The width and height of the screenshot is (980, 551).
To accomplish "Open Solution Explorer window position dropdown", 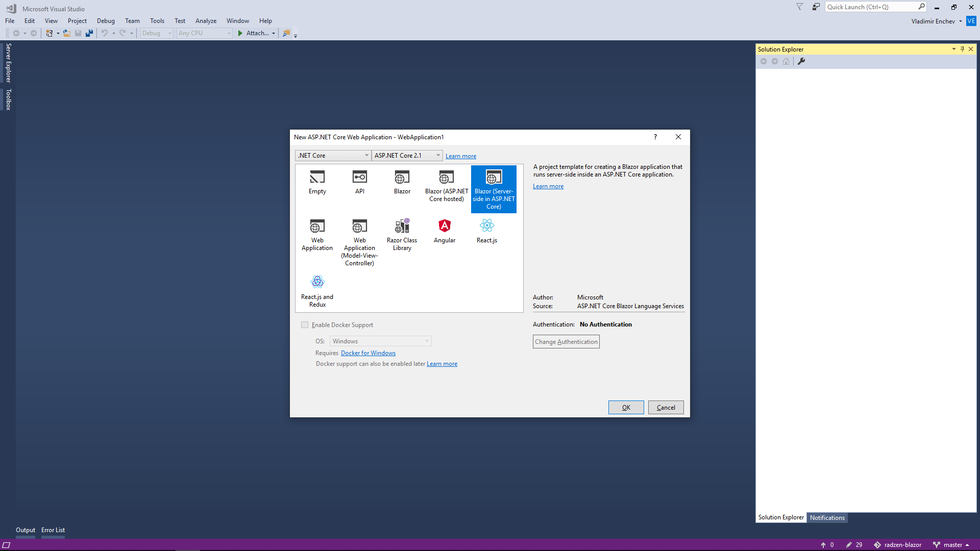I will coord(953,49).
